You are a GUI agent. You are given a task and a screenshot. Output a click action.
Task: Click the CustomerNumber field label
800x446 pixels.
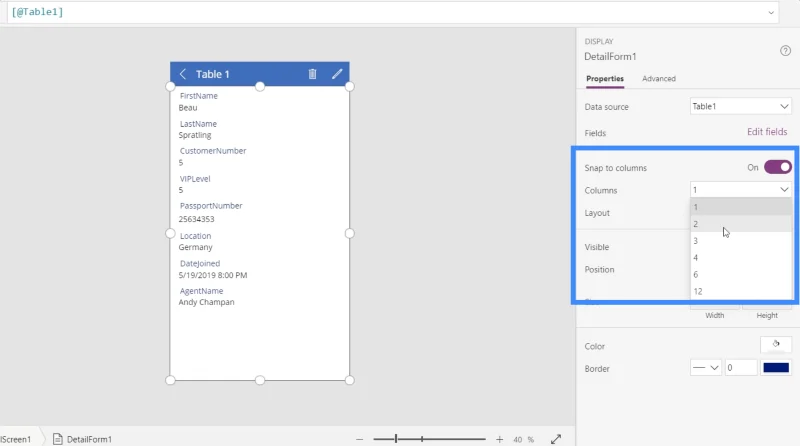213,151
